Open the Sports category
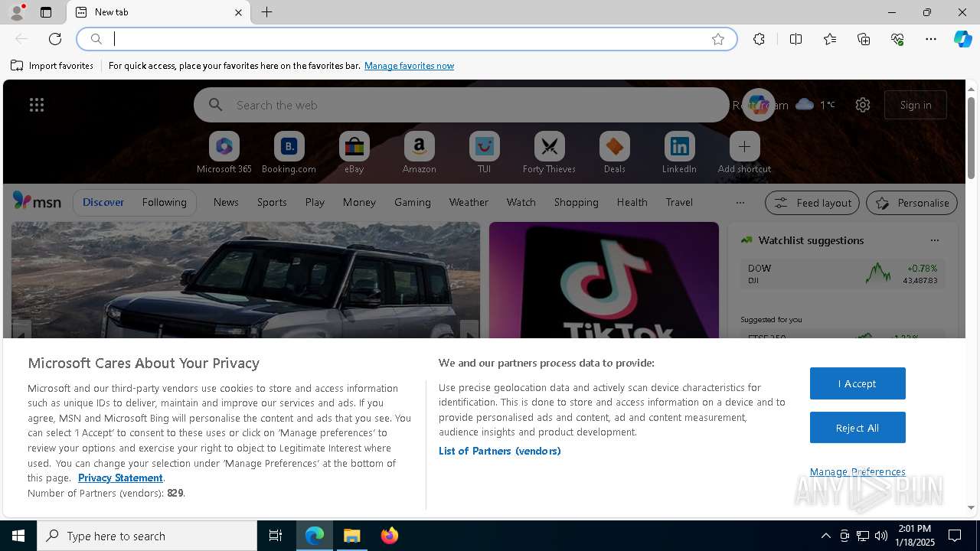This screenshot has height=551, width=980. pyautogui.click(x=272, y=202)
